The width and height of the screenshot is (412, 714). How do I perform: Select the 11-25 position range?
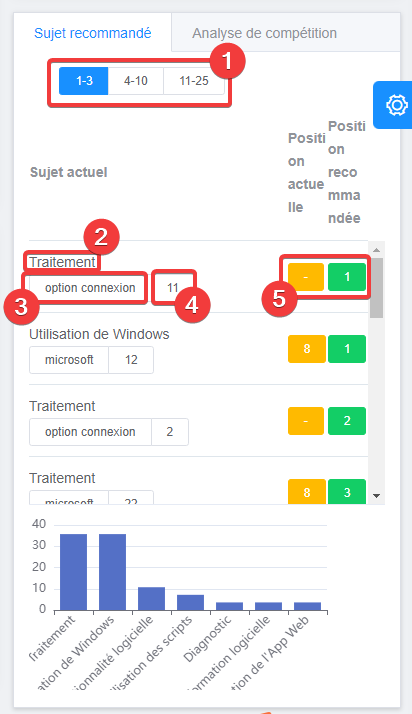(194, 81)
